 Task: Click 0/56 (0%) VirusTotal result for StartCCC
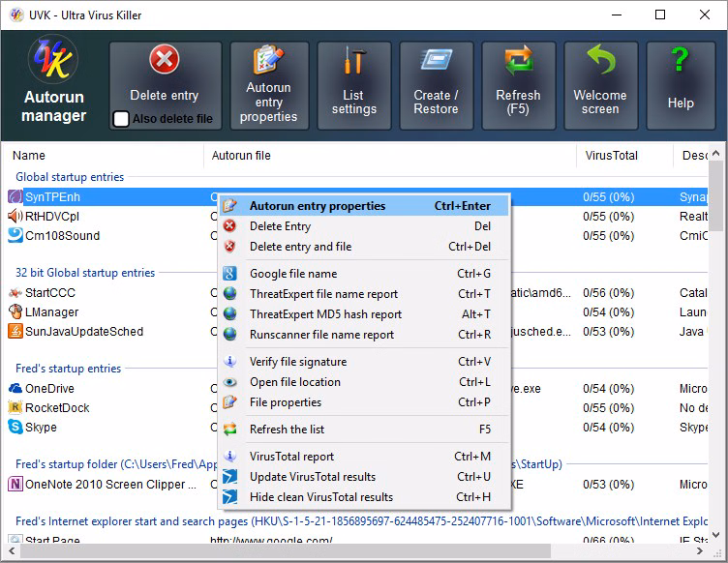(x=608, y=293)
